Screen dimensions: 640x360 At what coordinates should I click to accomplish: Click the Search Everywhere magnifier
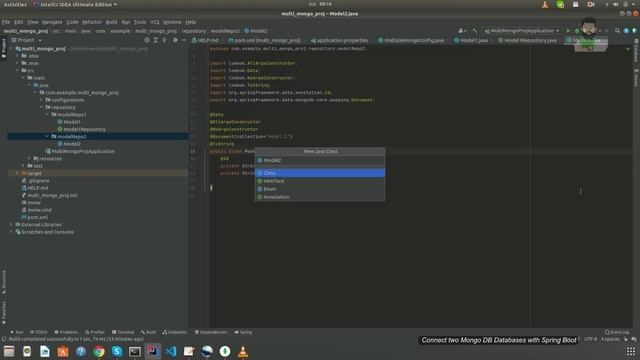(617, 31)
